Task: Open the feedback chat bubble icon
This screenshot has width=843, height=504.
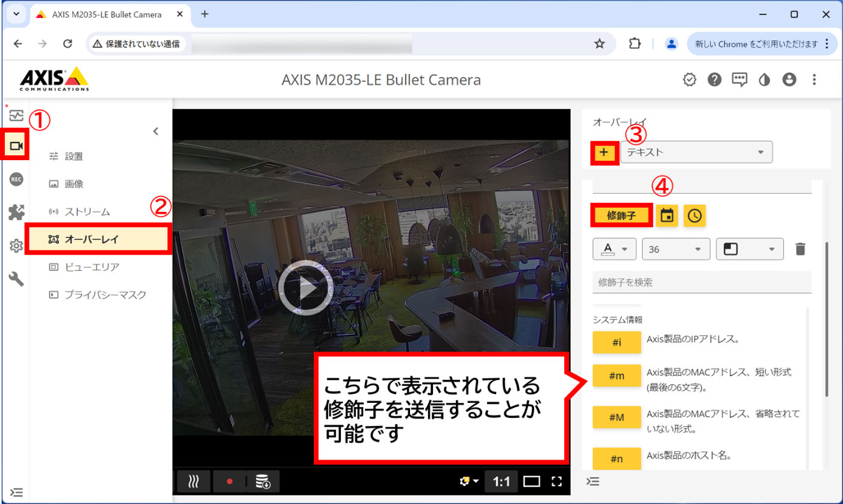Action: click(x=739, y=79)
